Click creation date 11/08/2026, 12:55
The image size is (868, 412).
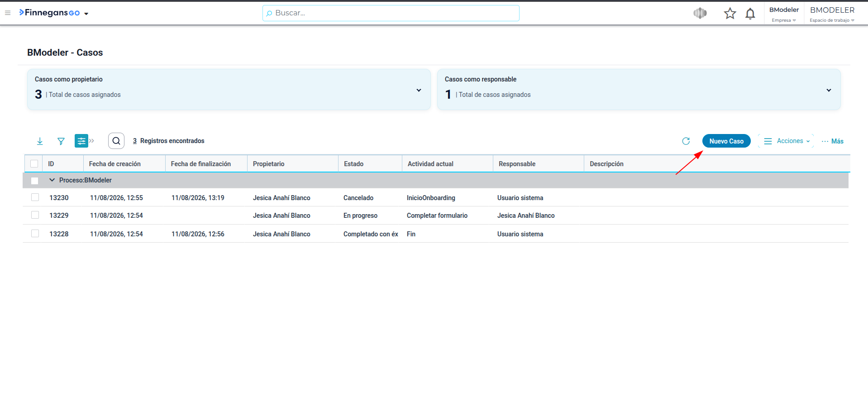(116, 198)
